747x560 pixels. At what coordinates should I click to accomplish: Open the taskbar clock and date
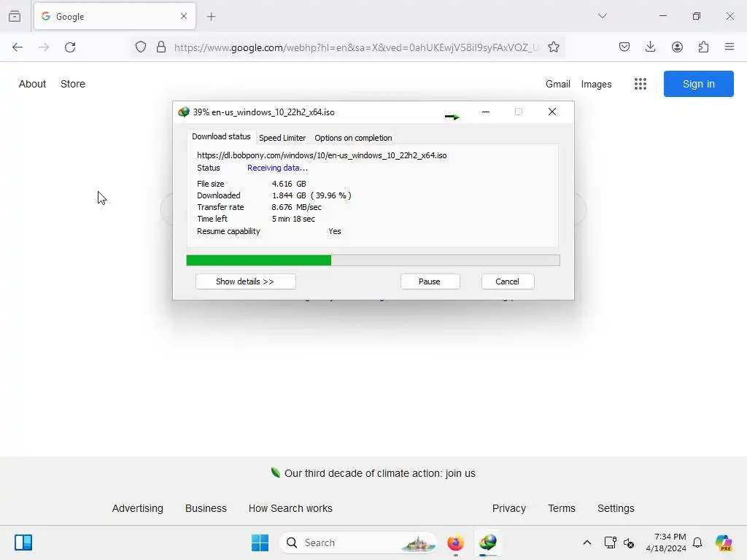point(666,542)
